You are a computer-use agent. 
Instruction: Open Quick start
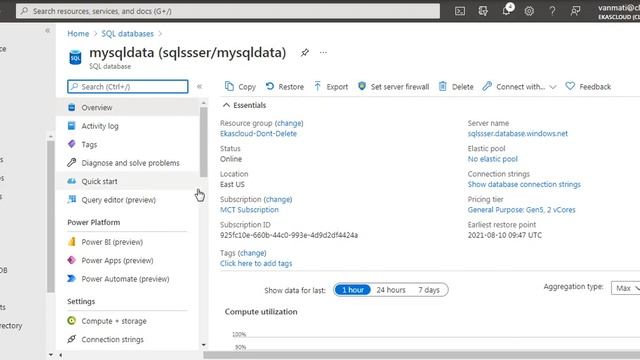coord(128,181)
